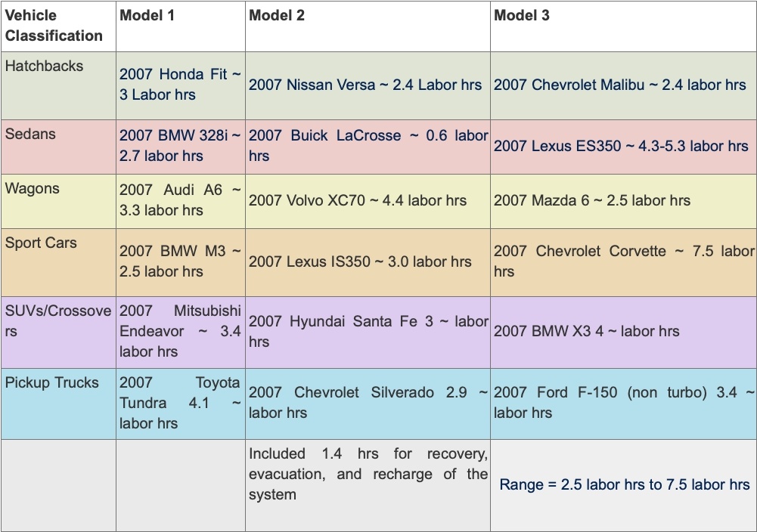Click the Vehicle Classification header cell

coord(58,26)
